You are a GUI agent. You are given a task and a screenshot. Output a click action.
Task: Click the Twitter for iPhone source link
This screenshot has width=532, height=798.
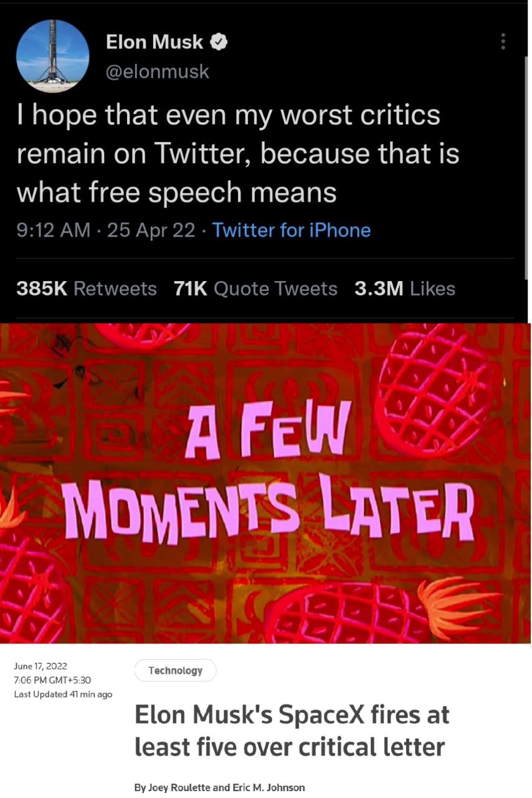click(x=291, y=230)
